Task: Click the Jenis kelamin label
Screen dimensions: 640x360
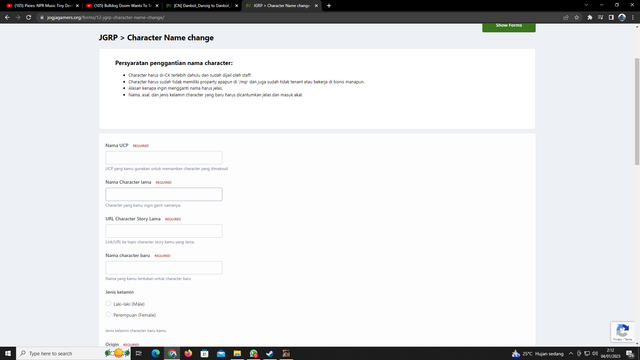Action: click(120, 292)
